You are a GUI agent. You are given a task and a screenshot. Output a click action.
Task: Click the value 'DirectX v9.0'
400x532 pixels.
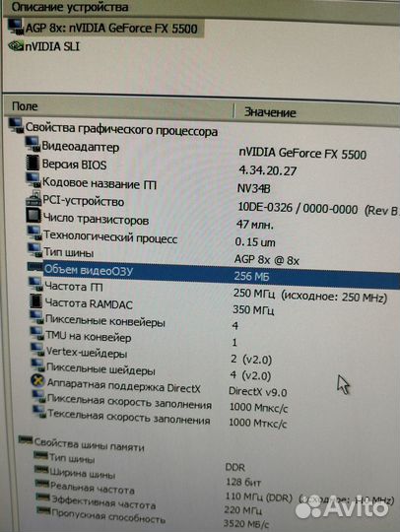258,392
